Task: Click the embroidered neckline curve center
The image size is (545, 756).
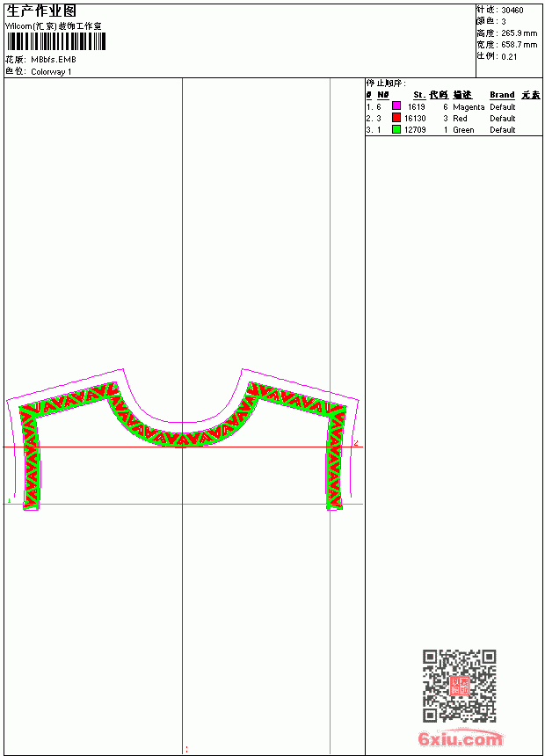Action: click(x=181, y=438)
